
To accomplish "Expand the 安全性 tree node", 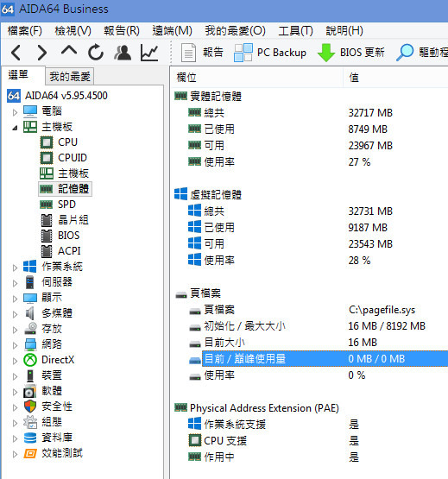I will tap(15, 408).
